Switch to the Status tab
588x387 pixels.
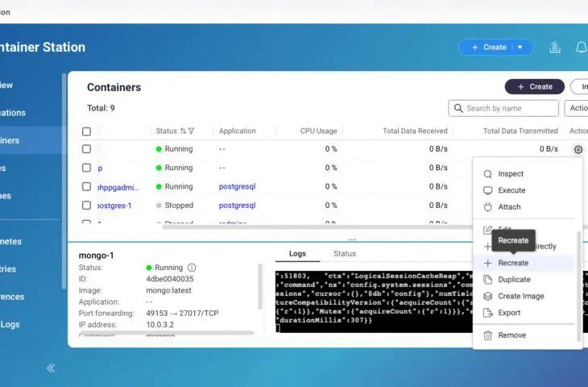[345, 254]
